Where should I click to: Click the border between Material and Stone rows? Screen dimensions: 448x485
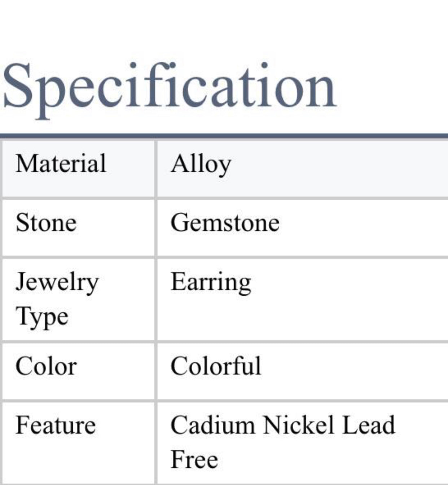224,198
